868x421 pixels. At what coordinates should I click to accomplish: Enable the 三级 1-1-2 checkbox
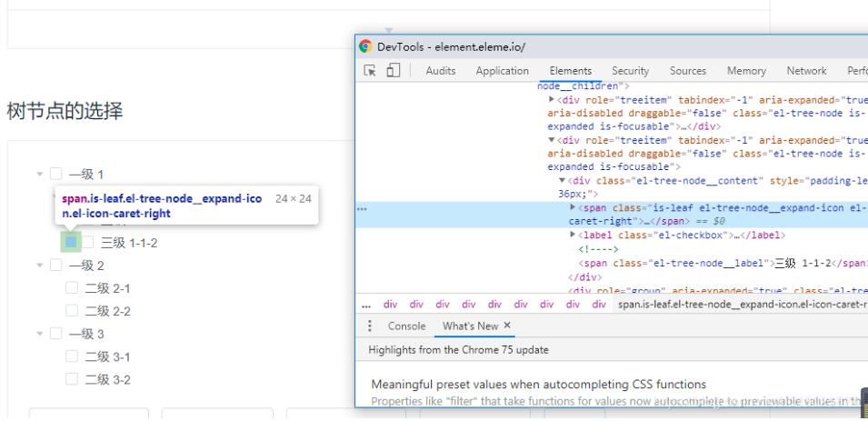click(x=88, y=243)
